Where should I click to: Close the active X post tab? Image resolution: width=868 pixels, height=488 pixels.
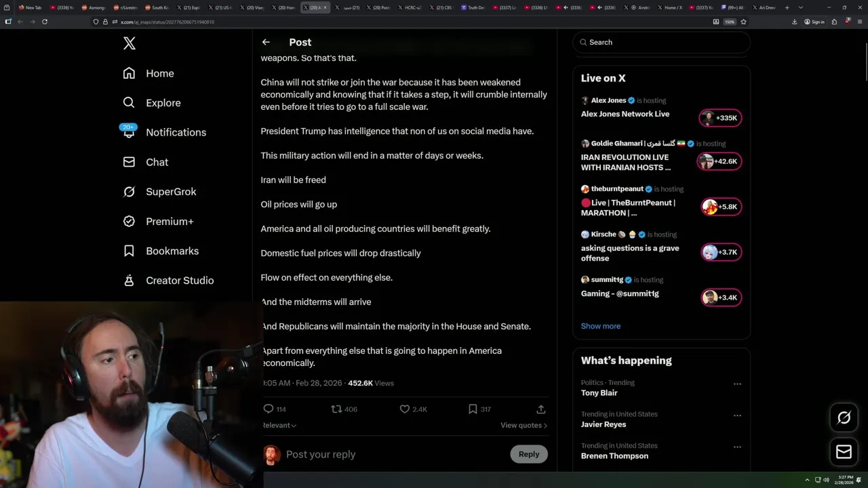point(325,7)
